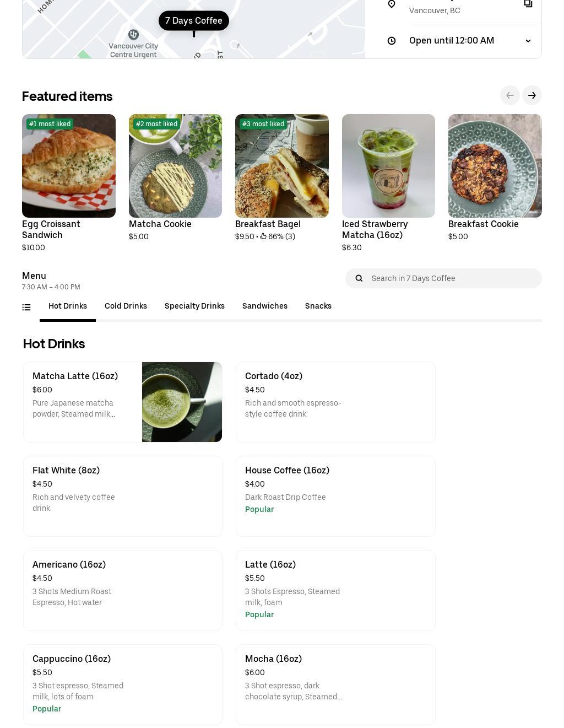Expand the opening hours chevron
Image resolution: width=564 pixels, height=728 pixels.
(x=528, y=41)
